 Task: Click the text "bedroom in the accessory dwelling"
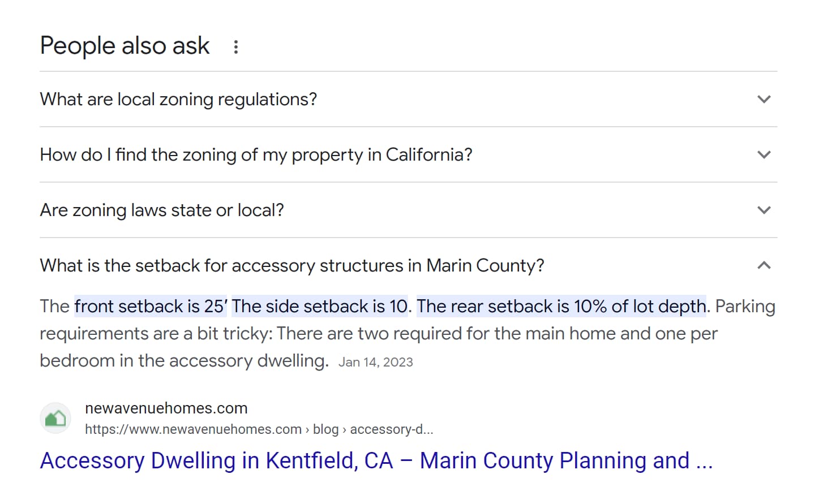(183, 361)
